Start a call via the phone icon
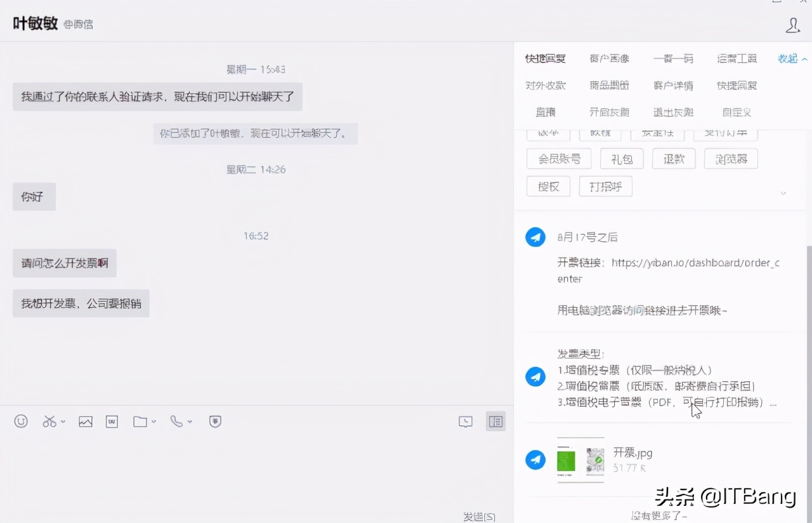 coord(176,421)
